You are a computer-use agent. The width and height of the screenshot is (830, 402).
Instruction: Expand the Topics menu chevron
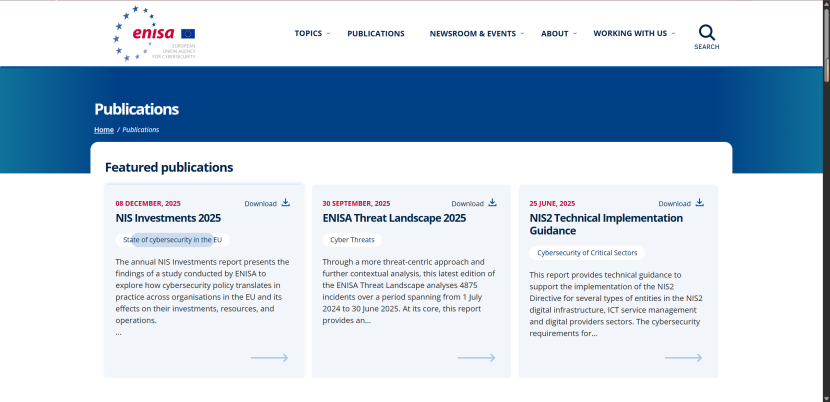click(328, 33)
